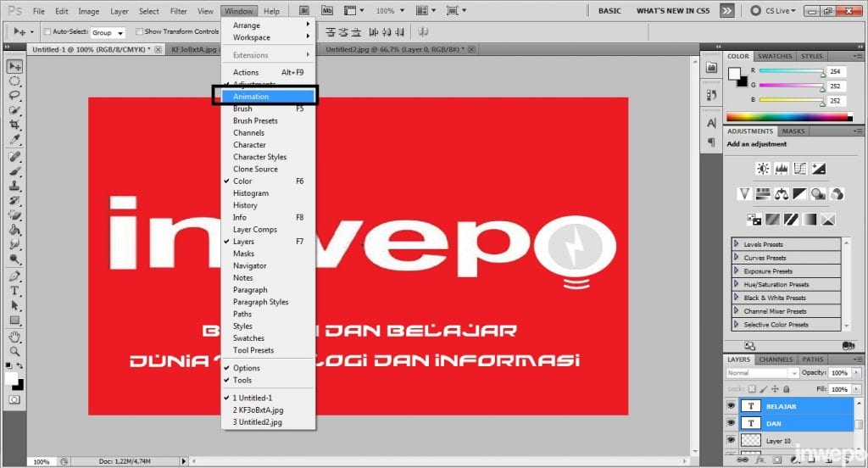Select the Lasso tool

(15, 95)
